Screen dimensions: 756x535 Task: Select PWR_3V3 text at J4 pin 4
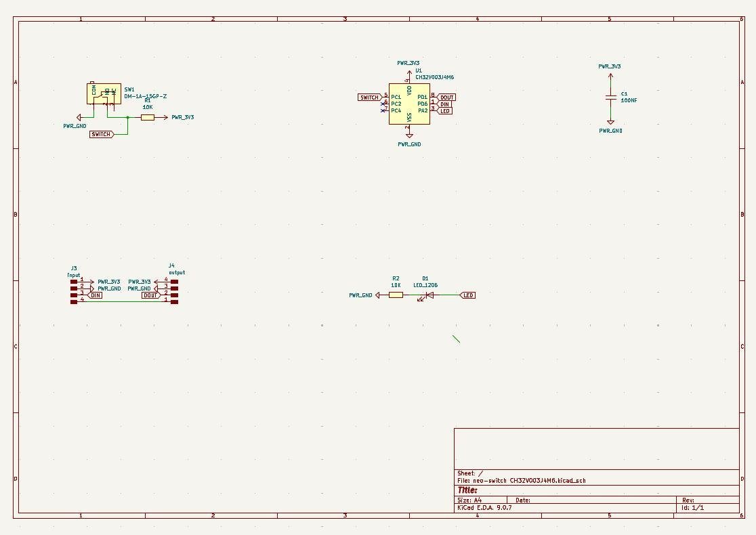tap(140, 282)
